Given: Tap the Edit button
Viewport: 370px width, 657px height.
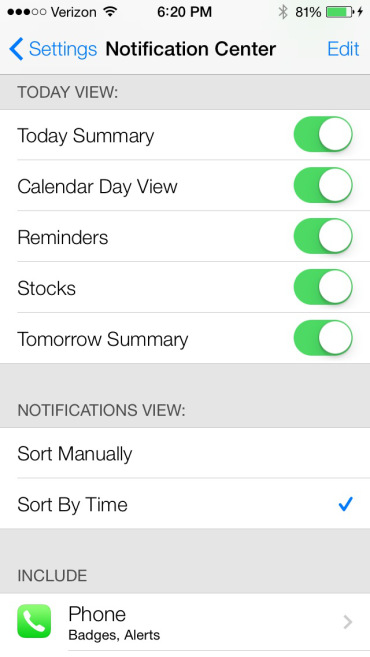Looking at the screenshot, I should [x=343, y=49].
